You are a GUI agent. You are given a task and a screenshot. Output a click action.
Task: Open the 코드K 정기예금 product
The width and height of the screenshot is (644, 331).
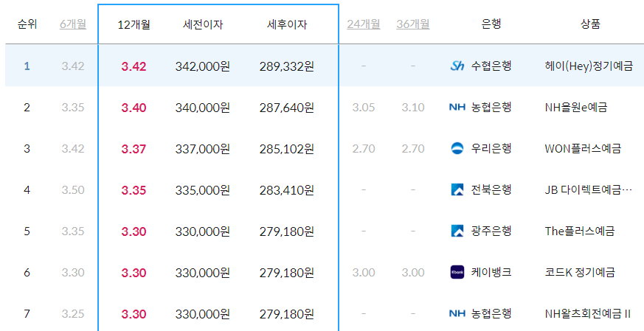580,272
